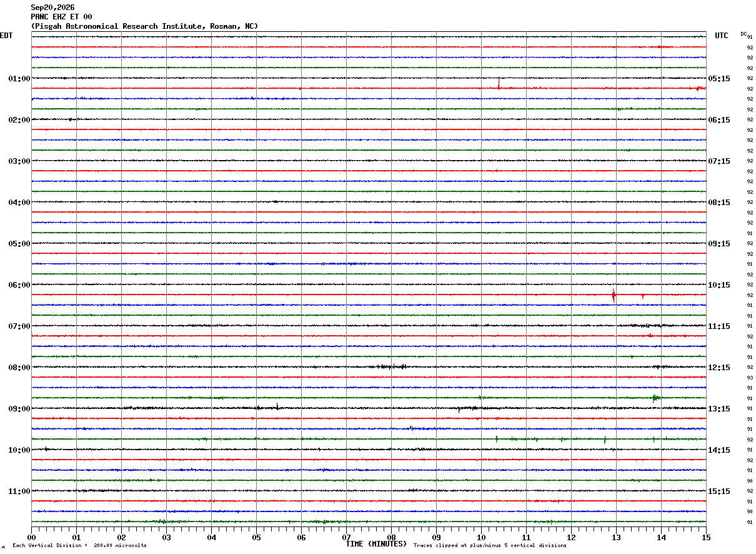Click the red spike on the 06:15 trace

point(614,296)
